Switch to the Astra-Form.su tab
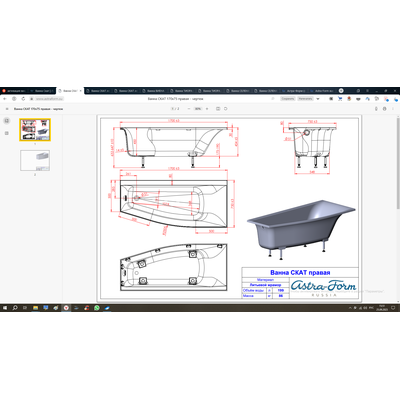 [322, 91]
